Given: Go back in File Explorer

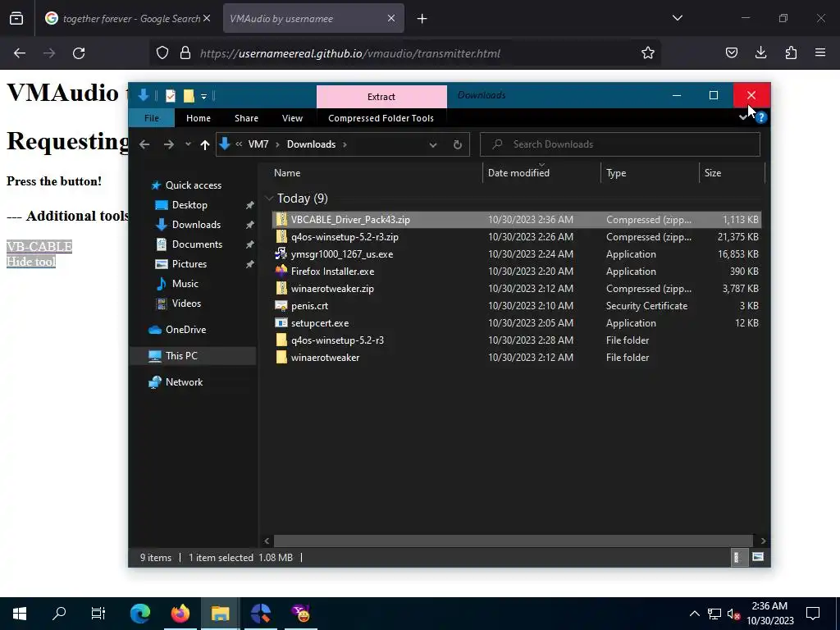Looking at the screenshot, I should point(144,144).
